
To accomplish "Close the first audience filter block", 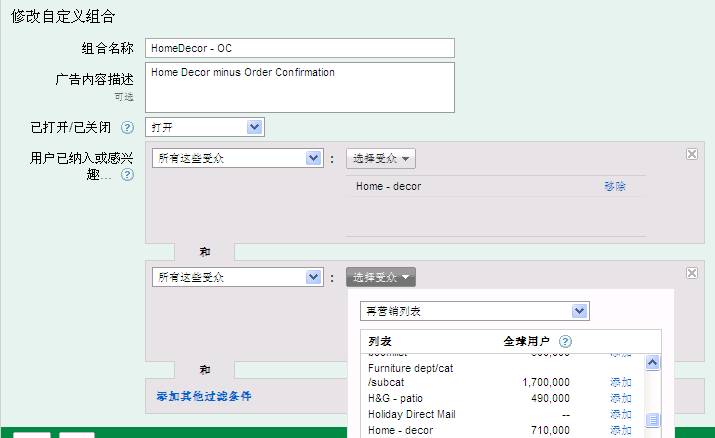I will click(x=692, y=154).
